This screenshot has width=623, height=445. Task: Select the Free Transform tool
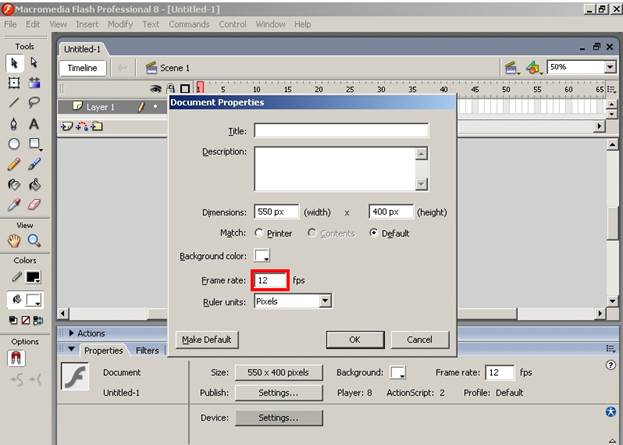pyautogui.click(x=14, y=83)
